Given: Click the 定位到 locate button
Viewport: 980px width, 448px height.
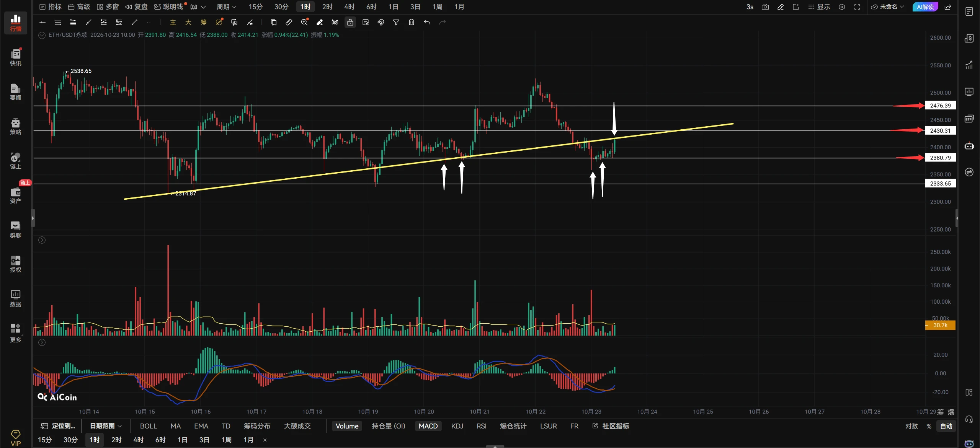Looking at the screenshot, I should pos(58,426).
